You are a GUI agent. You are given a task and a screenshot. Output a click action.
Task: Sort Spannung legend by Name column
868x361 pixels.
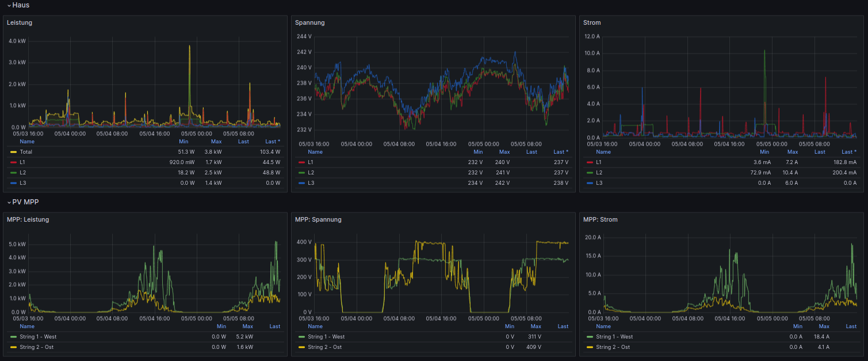(315, 152)
